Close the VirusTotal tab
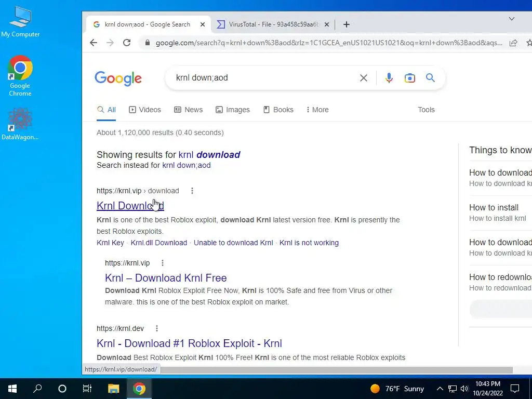This screenshot has width=532, height=399. pyautogui.click(x=326, y=24)
